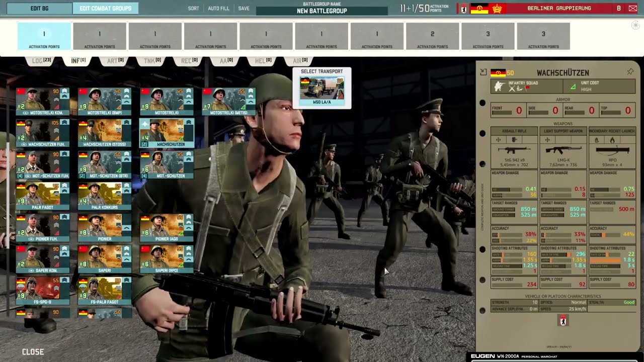This screenshot has height=362, width=644.
Task: Click the light support weapon movement icon
Action: [547, 140]
